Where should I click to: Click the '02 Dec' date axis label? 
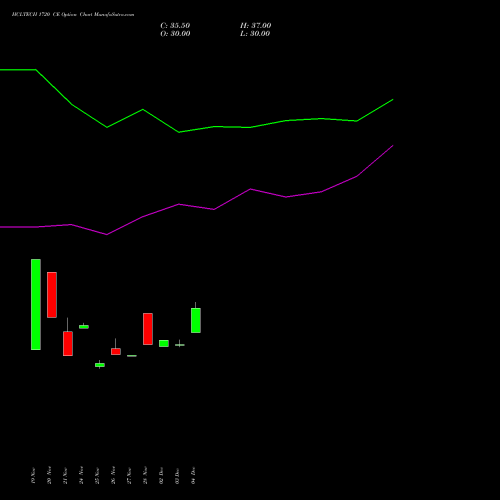pyautogui.click(x=161, y=476)
